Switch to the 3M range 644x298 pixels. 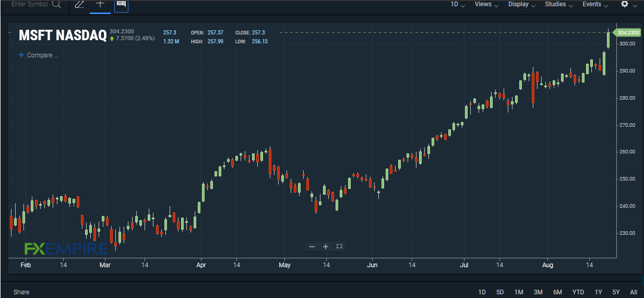click(538, 292)
